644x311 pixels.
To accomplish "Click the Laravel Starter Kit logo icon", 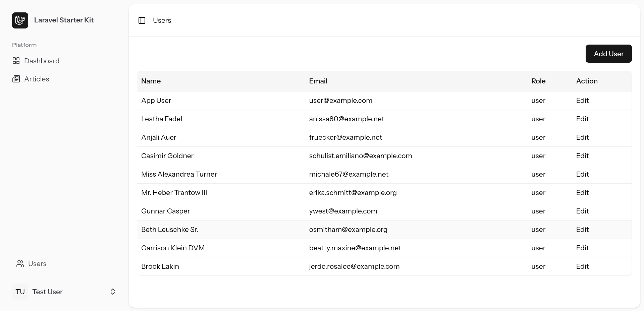I will click(x=20, y=20).
